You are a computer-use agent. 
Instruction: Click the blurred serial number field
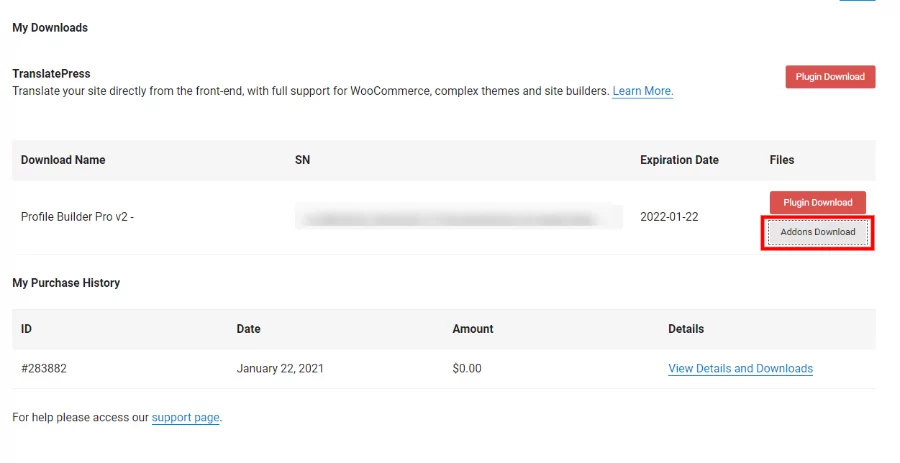click(459, 217)
